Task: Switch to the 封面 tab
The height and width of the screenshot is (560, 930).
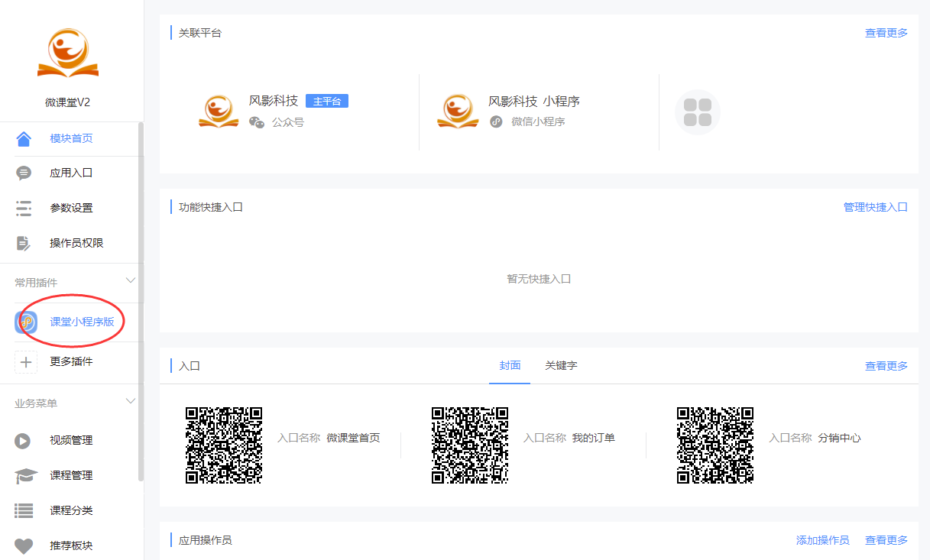Action: pos(510,366)
